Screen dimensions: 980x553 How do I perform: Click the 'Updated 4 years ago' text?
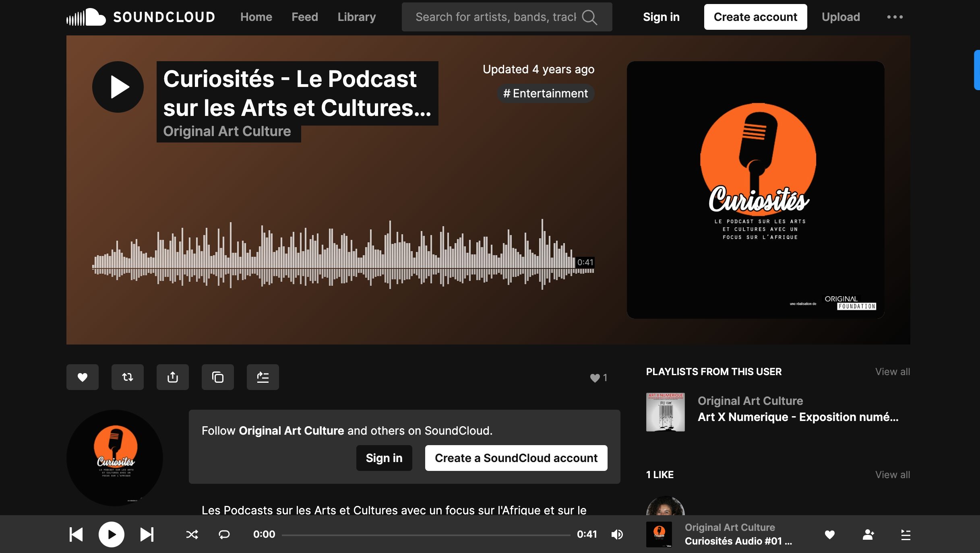[x=538, y=69]
